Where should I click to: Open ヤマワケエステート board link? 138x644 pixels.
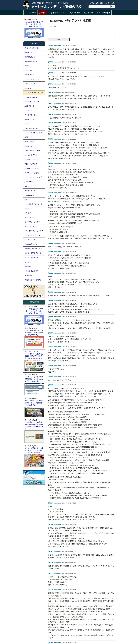[34, 79]
